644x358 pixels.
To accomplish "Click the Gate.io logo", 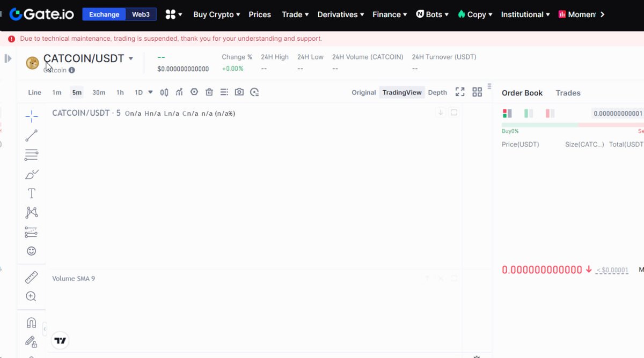I will [x=42, y=14].
